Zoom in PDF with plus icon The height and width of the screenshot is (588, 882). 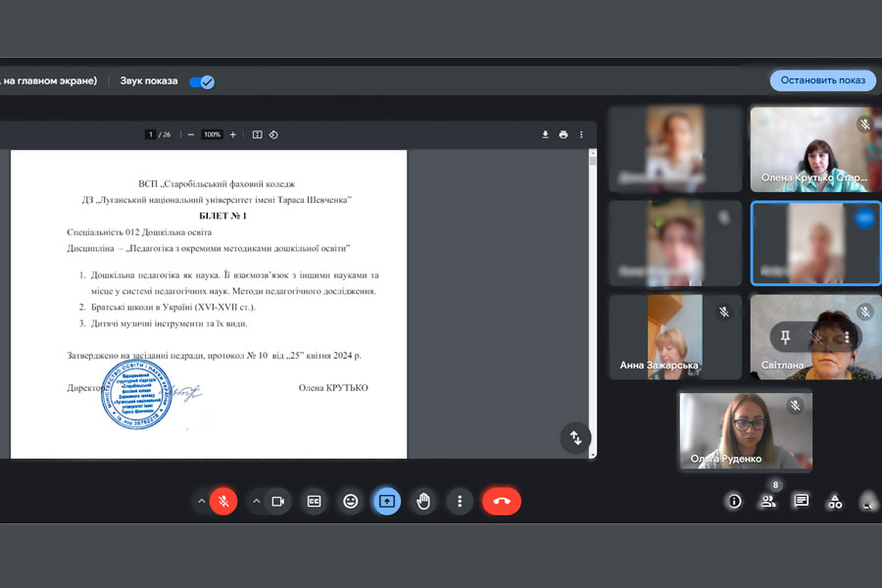(233, 134)
